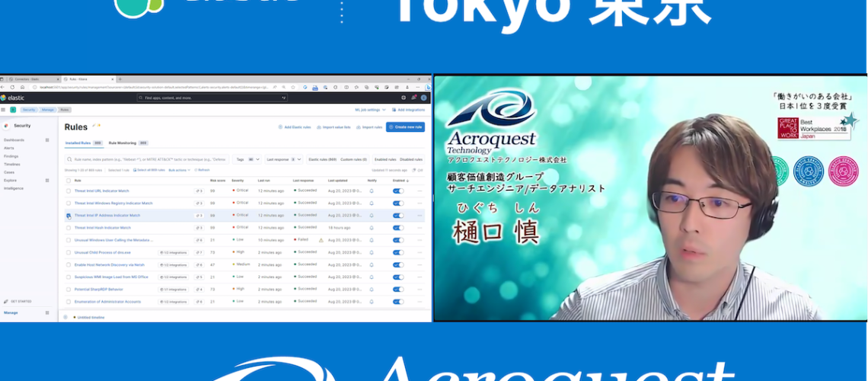Viewport: 868px width, 381px height.
Task: Open Findings in Security sidebar
Action: point(11,156)
